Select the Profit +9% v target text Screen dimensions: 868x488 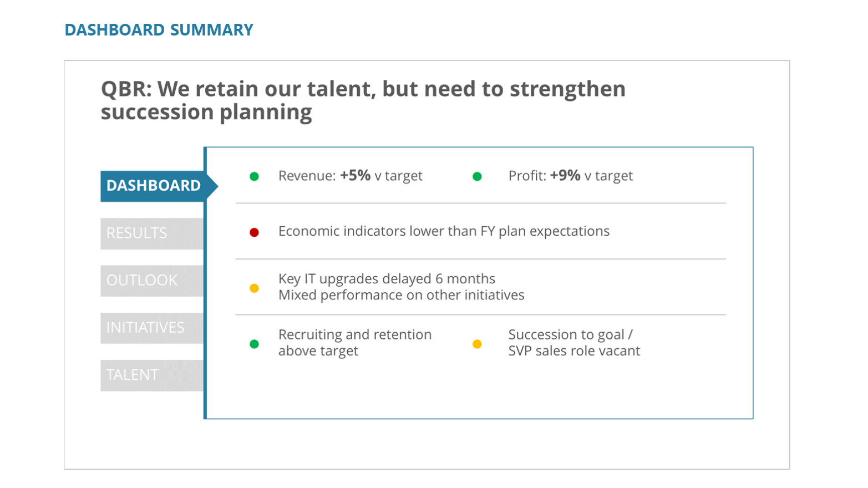pos(570,176)
